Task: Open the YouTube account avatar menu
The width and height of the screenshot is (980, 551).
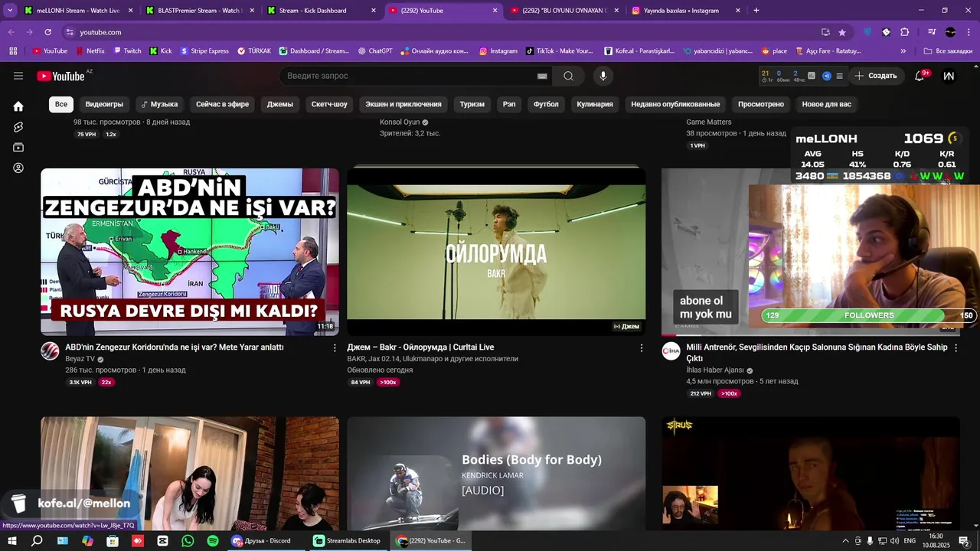Action: click(x=949, y=76)
